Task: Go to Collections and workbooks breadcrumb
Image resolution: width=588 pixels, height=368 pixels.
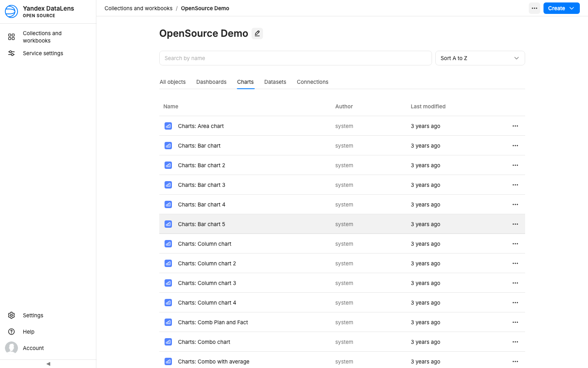Action: pyautogui.click(x=138, y=8)
